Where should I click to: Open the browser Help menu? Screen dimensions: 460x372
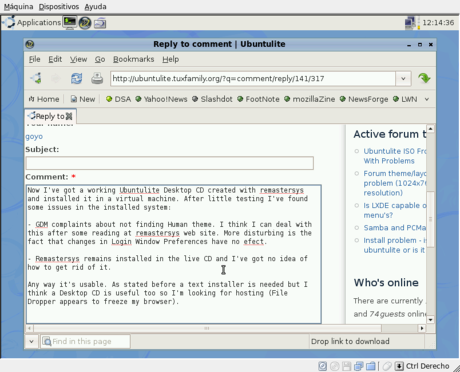171,59
